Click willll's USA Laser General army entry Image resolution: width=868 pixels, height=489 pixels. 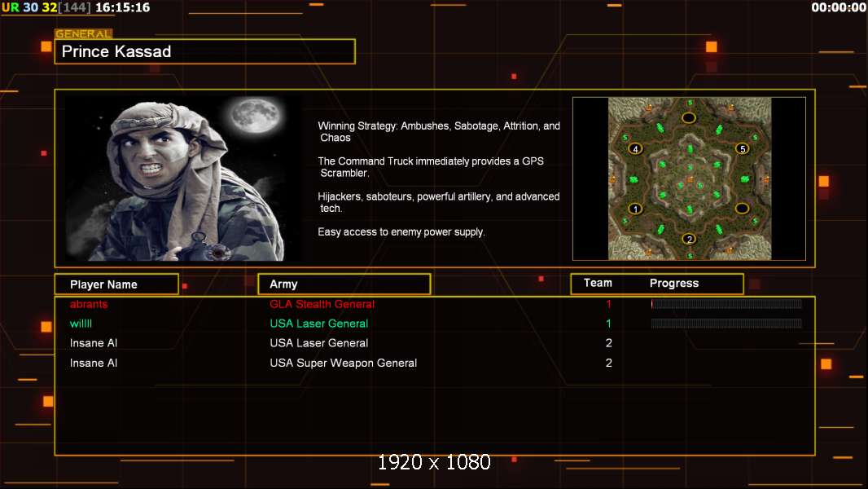(319, 324)
